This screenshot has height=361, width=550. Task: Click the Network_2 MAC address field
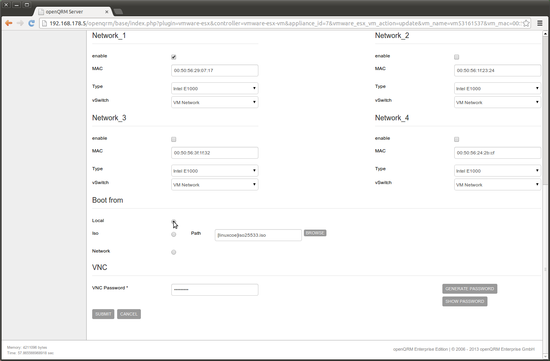[x=497, y=71]
